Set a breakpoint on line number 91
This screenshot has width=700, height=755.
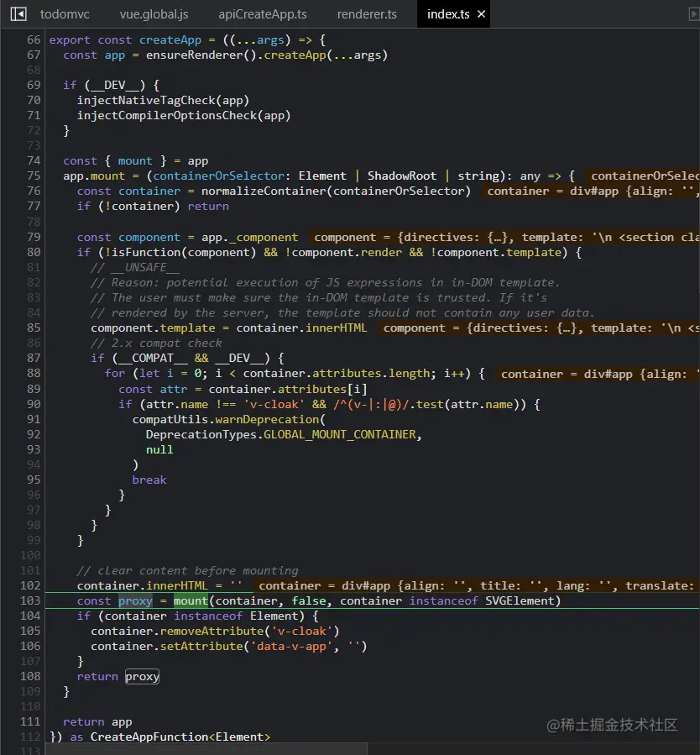[34, 419]
